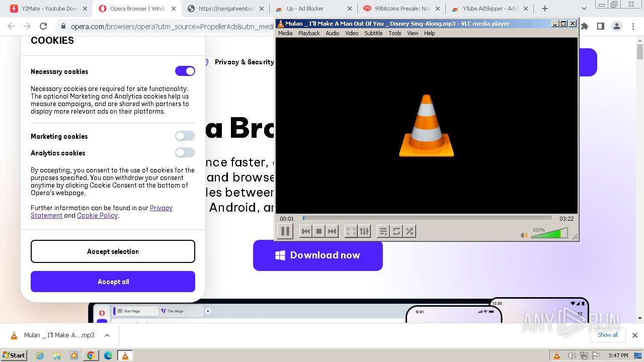Go back in browser history
The height and width of the screenshot is (362, 644).
click(11, 26)
